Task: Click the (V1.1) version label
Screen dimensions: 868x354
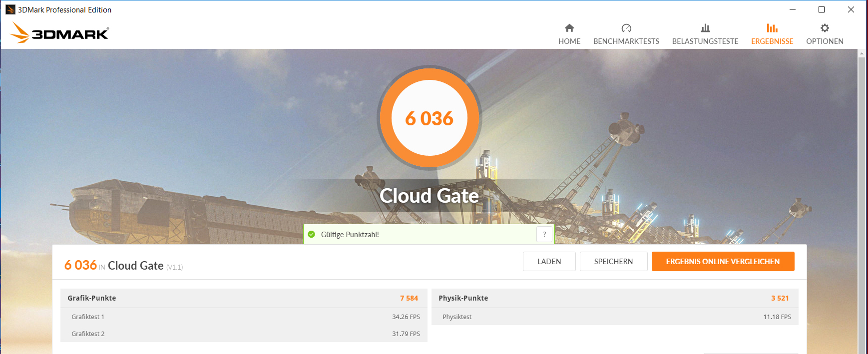Action: (x=175, y=268)
